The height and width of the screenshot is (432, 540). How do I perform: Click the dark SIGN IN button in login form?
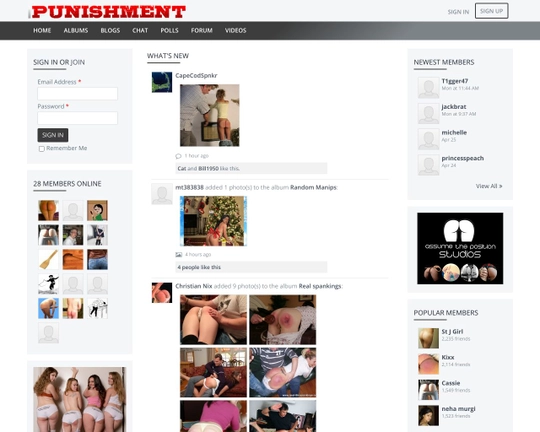(53, 135)
